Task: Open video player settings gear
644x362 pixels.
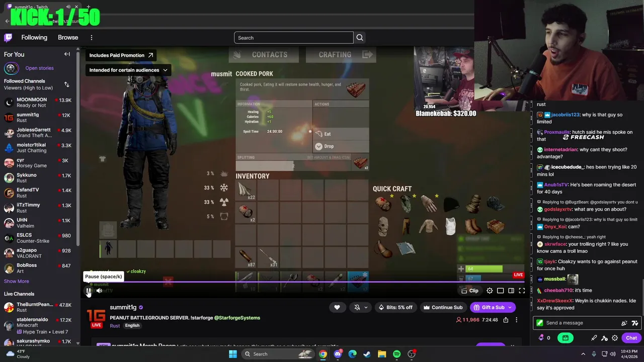Action: [x=490, y=291]
